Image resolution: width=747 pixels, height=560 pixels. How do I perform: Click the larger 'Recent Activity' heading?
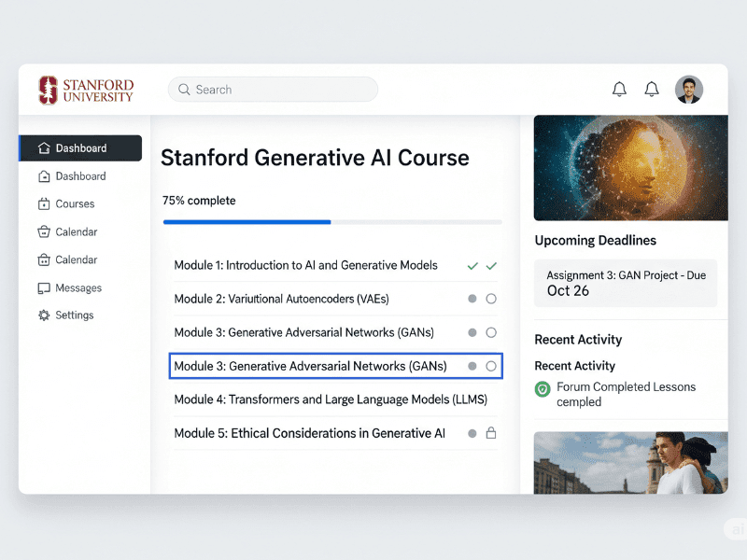(x=578, y=340)
